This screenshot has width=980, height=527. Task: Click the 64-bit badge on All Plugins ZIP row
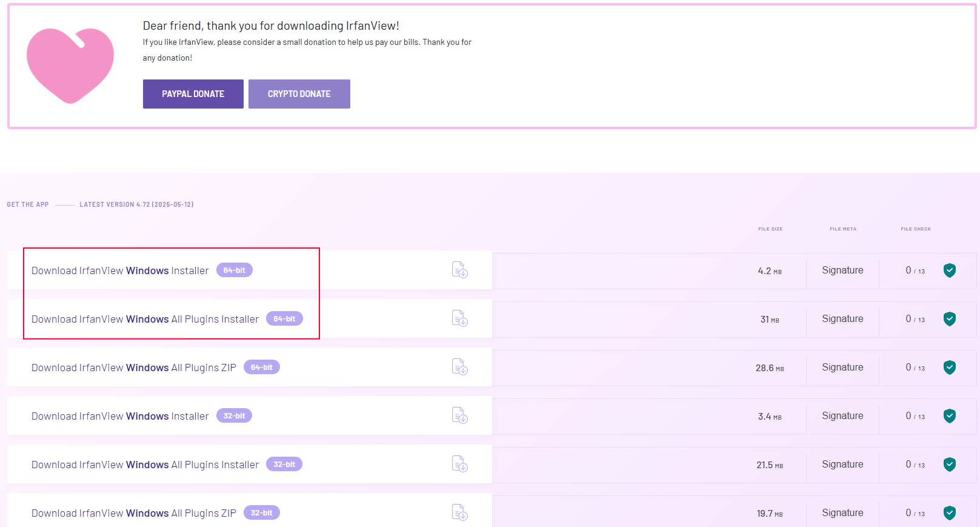pyautogui.click(x=262, y=367)
